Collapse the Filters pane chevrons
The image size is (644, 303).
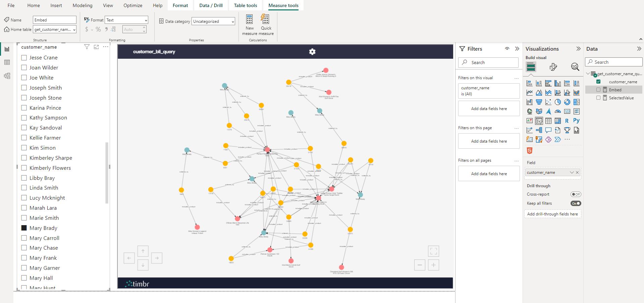(x=517, y=49)
